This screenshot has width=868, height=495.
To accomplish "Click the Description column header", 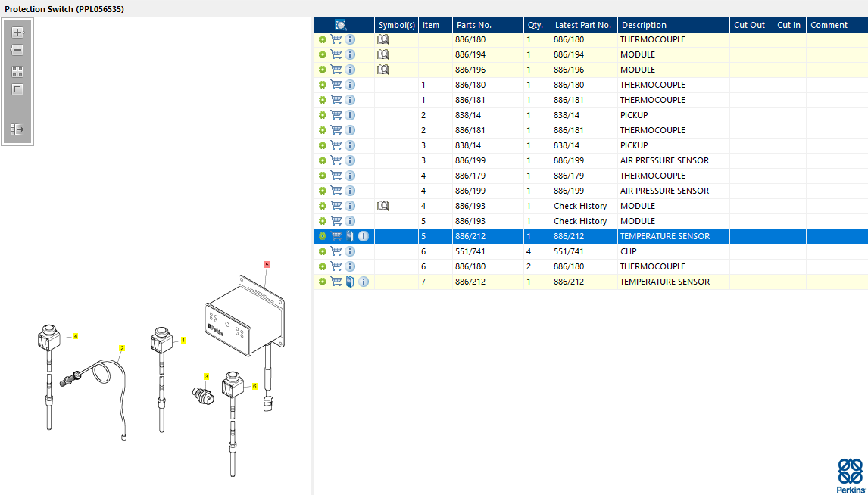I will coord(644,25).
